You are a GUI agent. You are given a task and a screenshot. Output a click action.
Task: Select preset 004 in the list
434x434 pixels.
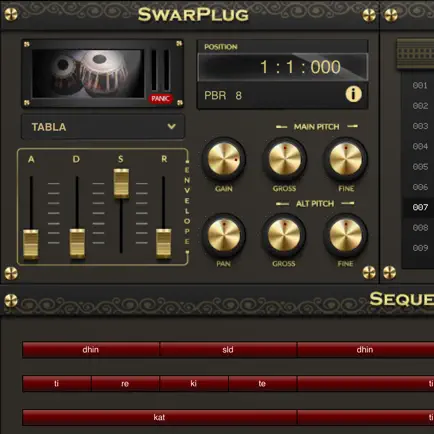click(420, 146)
